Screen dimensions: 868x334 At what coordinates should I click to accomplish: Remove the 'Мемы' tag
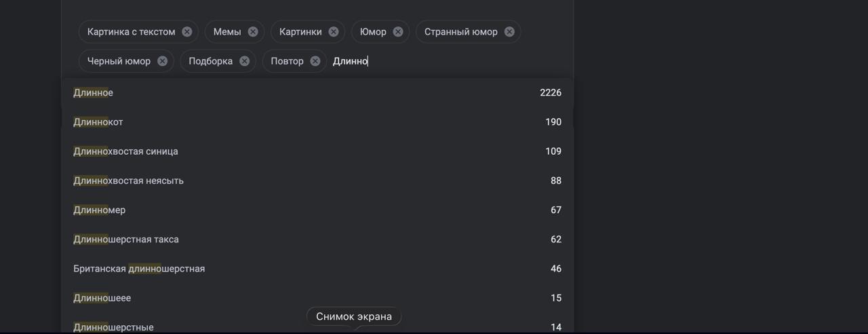pos(253,32)
